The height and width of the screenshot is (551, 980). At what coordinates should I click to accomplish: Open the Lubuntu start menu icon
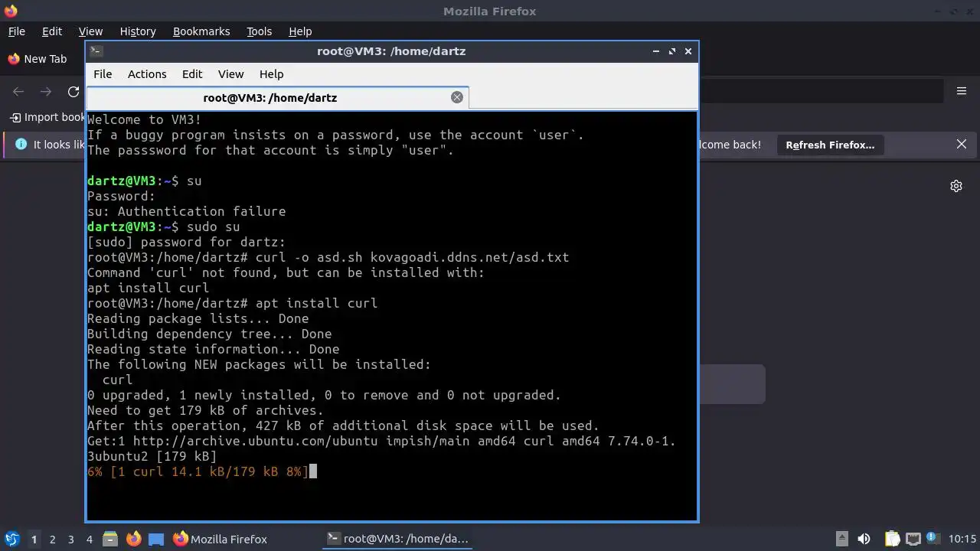click(x=11, y=539)
